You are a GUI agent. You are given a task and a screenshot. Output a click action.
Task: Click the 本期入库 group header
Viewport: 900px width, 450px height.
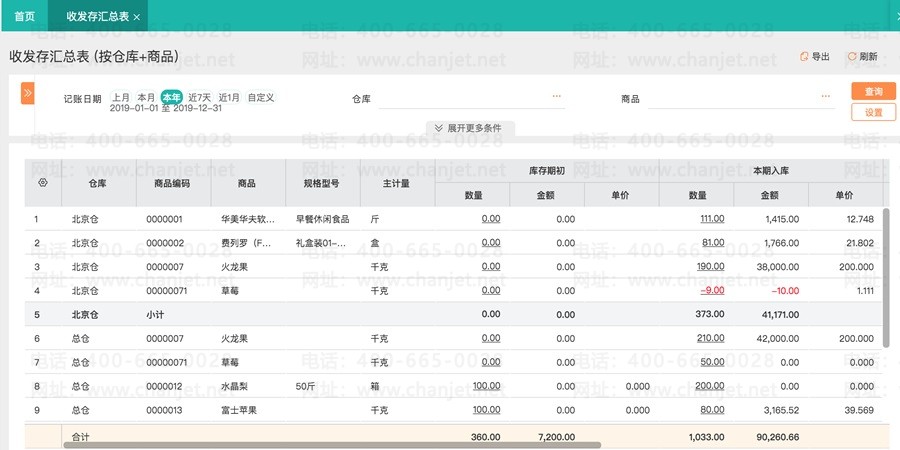click(771, 171)
